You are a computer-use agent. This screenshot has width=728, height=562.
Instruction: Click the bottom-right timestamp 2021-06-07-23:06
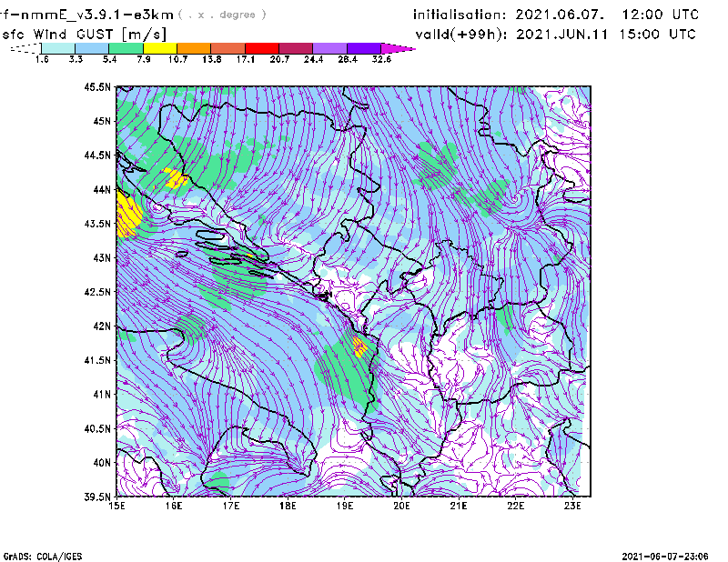tap(669, 555)
